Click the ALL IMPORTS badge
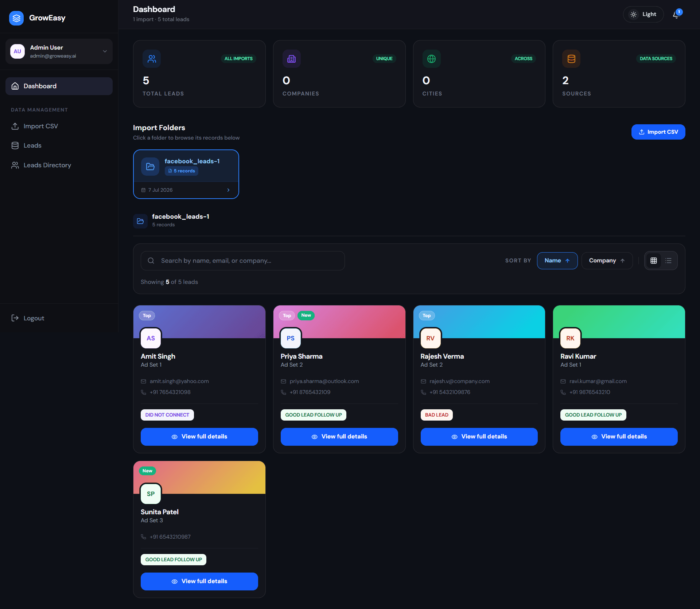The width and height of the screenshot is (700, 609). click(238, 59)
